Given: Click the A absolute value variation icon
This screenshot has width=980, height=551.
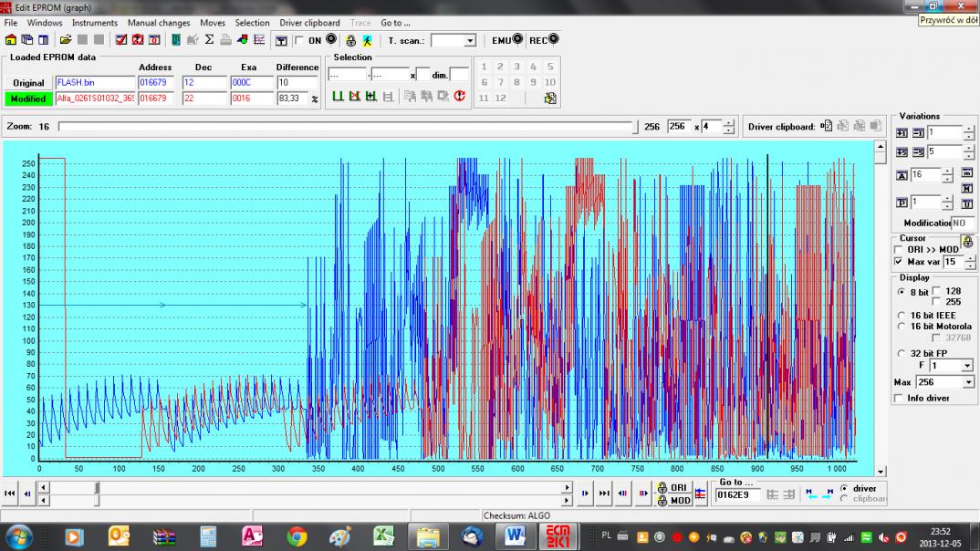Looking at the screenshot, I should (x=902, y=175).
